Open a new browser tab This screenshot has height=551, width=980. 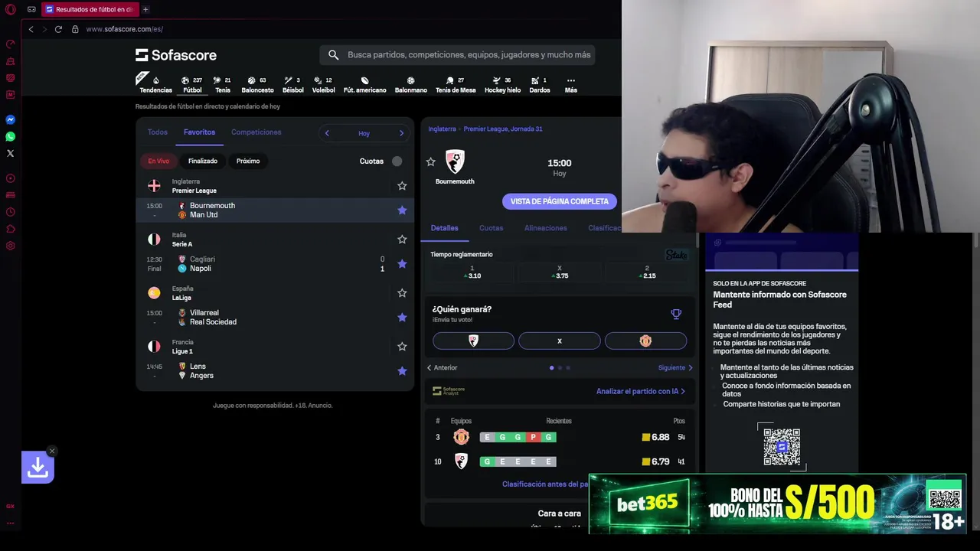[x=145, y=9]
